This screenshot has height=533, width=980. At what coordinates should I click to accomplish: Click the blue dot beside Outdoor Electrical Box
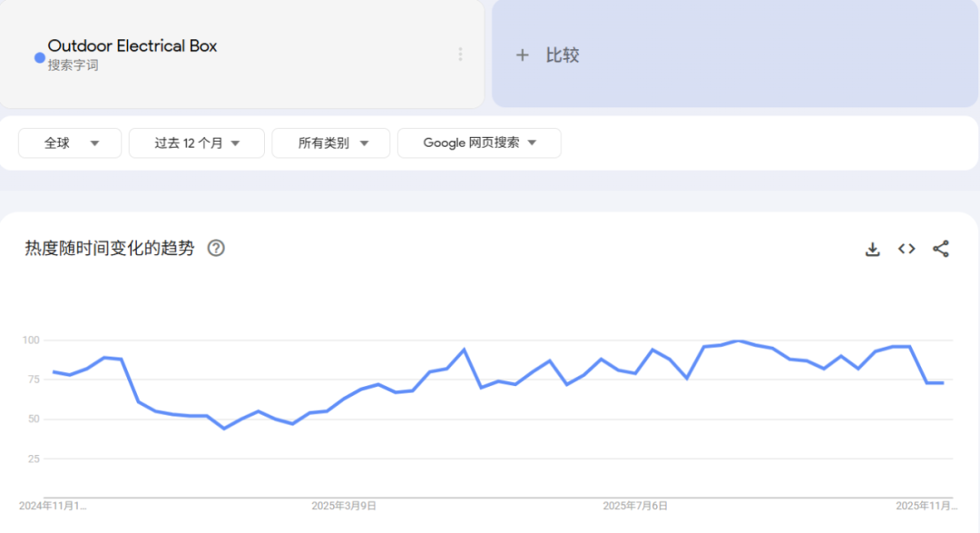(38, 57)
